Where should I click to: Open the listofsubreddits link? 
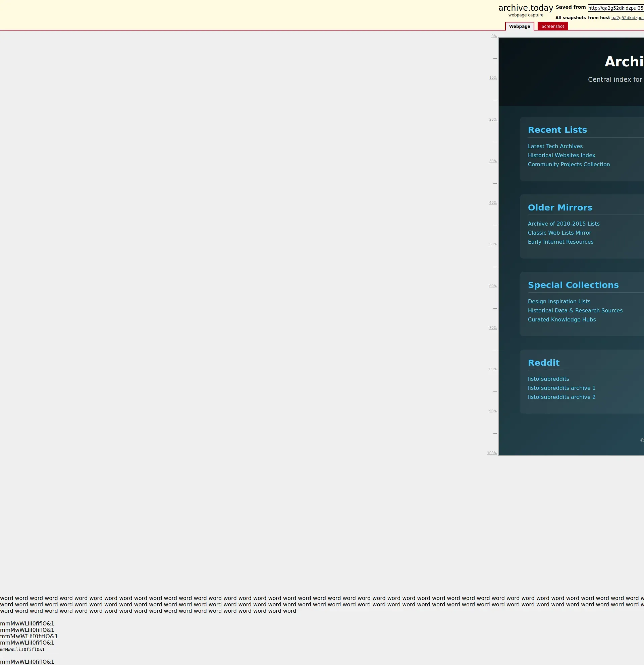pos(548,379)
